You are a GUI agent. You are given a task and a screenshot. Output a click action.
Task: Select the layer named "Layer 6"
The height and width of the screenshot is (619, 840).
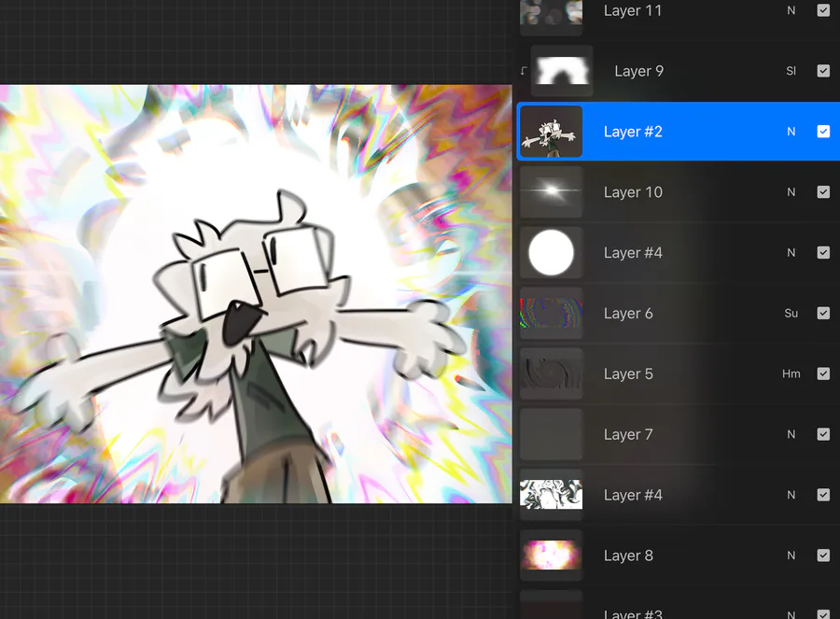click(x=628, y=313)
